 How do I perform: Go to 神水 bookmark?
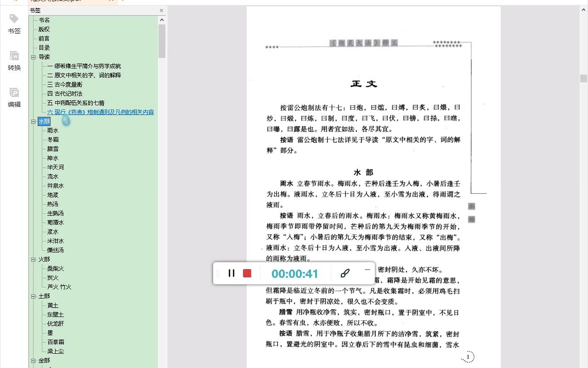click(x=53, y=158)
